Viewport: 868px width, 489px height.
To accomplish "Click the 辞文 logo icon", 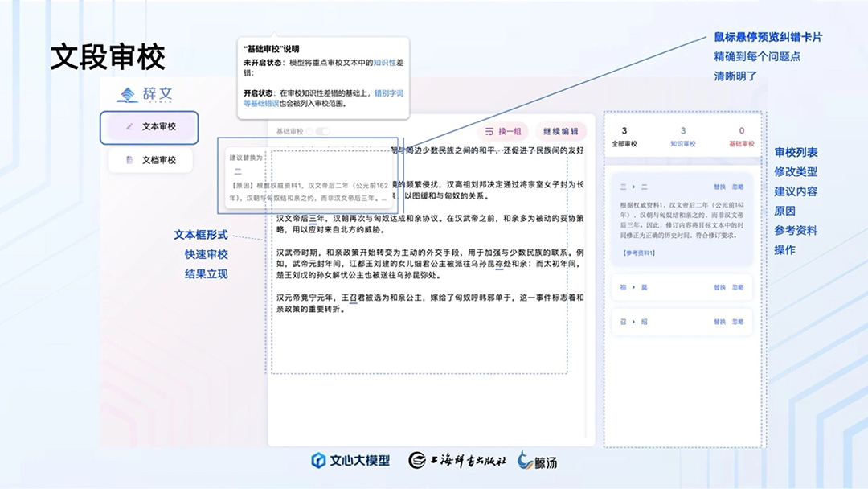I will (128, 95).
